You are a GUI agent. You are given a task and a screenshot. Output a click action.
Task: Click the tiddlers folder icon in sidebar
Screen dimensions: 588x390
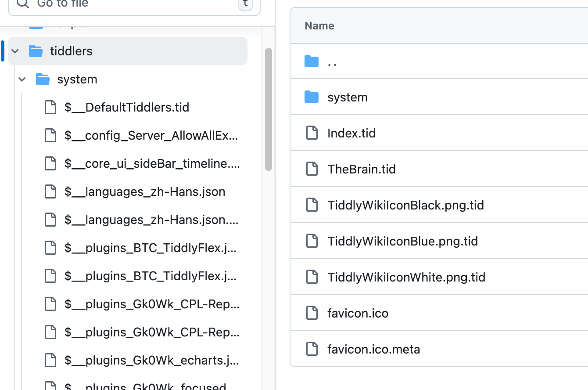coord(36,51)
